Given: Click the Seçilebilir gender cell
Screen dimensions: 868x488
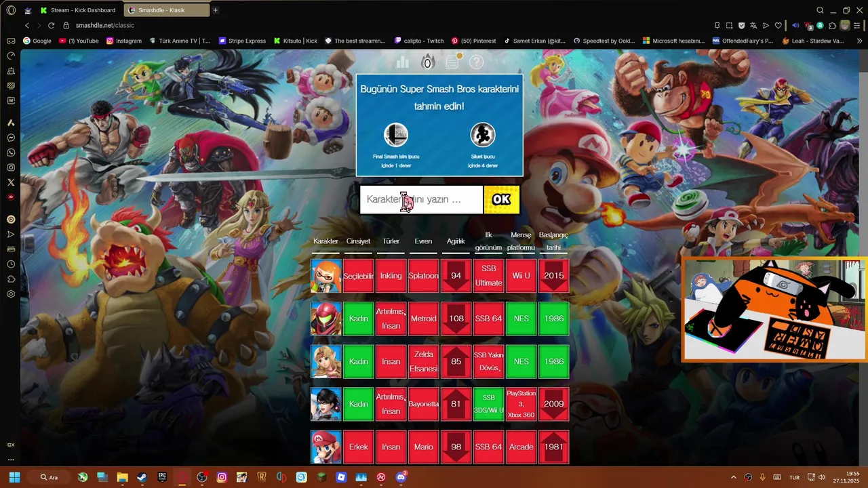Looking at the screenshot, I should [358, 276].
